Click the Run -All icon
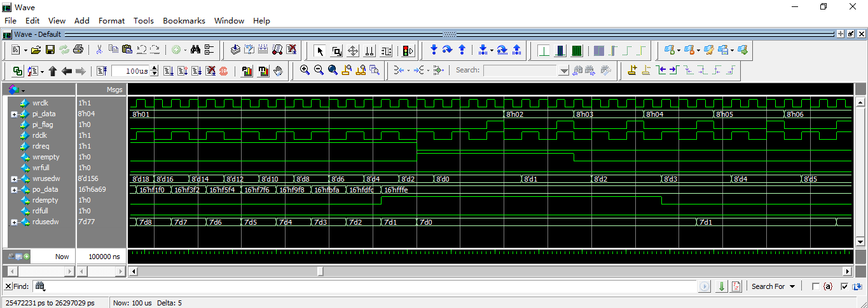 [196, 71]
